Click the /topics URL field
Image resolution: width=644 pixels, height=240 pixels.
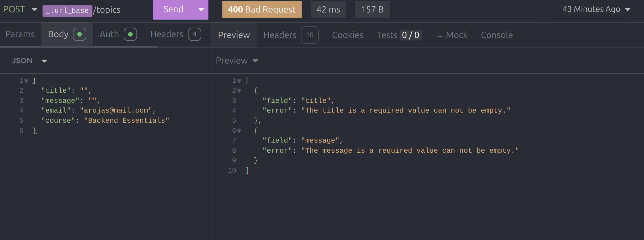pos(107,10)
